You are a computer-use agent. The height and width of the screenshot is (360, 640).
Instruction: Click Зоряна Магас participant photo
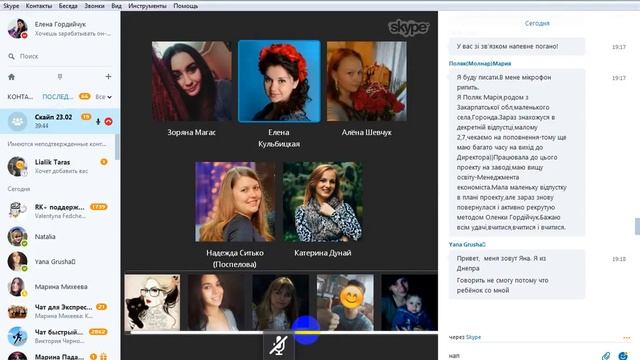coord(191,81)
